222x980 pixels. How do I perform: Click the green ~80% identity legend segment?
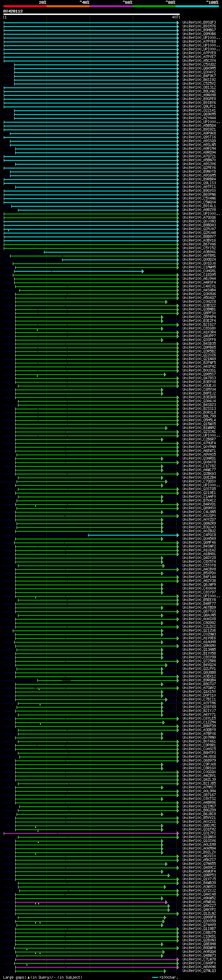154,6
